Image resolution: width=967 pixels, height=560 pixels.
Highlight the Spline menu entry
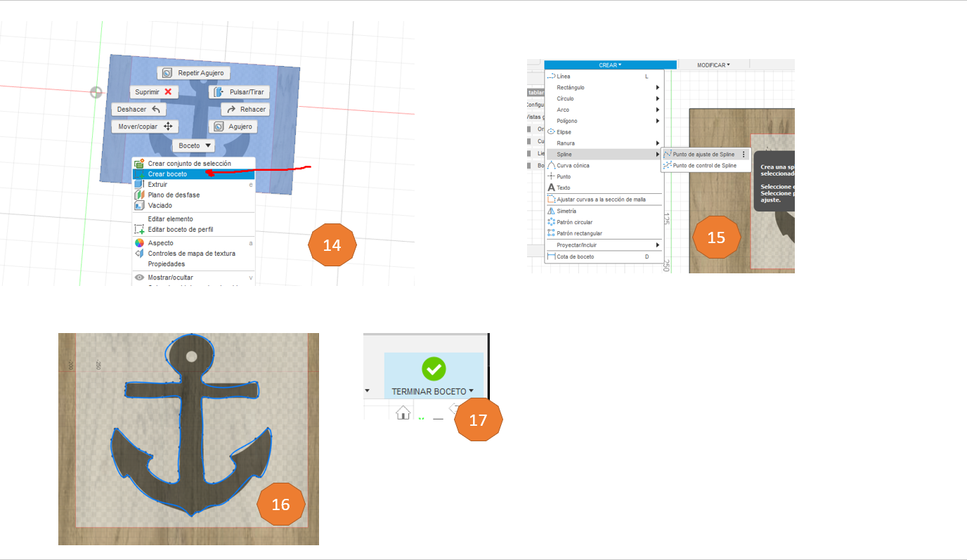coord(604,155)
